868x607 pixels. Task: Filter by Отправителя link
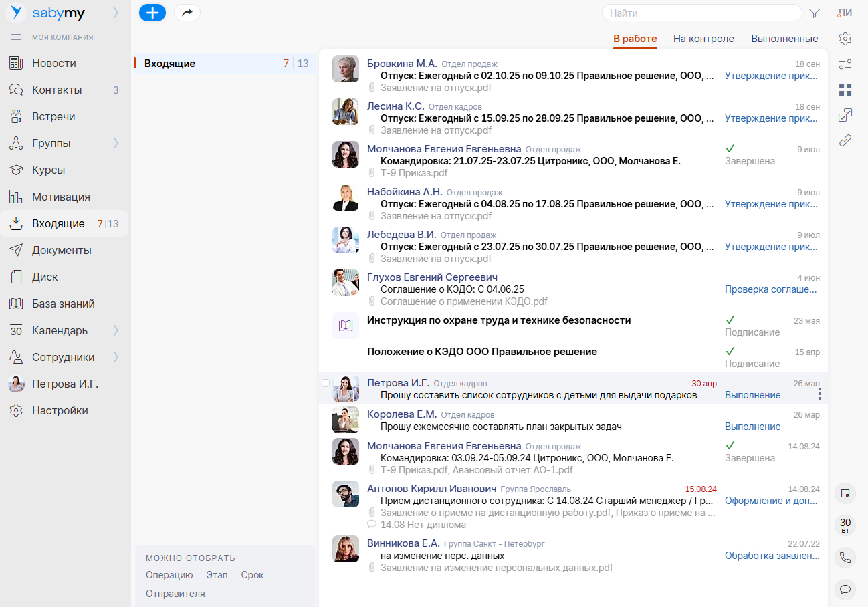[x=175, y=594]
